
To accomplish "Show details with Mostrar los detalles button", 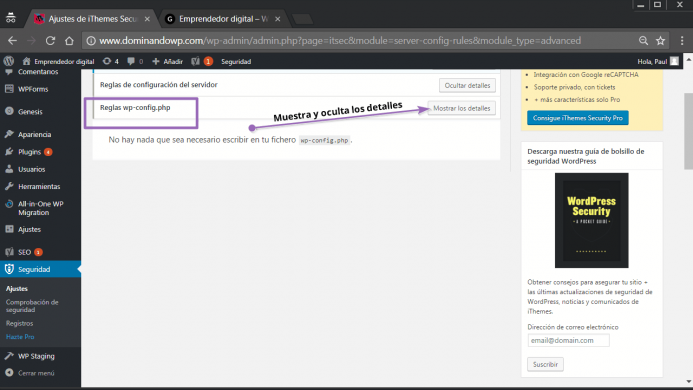I will (x=461, y=108).
